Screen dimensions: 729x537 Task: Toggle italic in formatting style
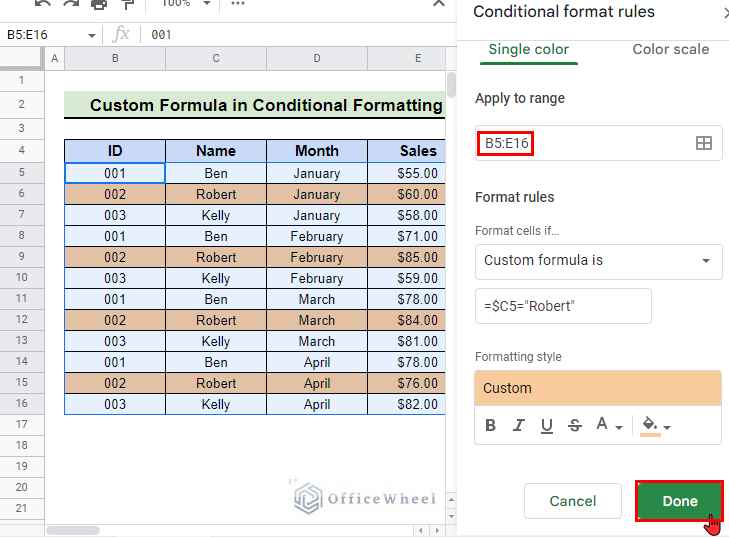(x=518, y=425)
